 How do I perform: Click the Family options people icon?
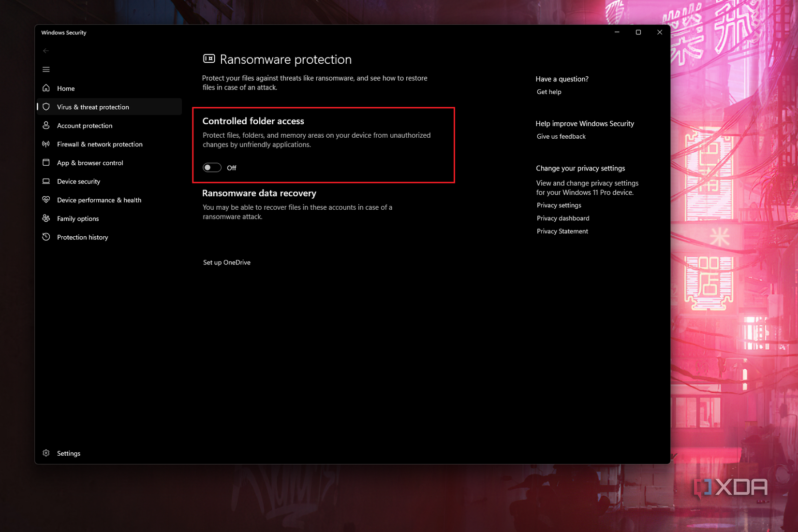pyautogui.click(x=46, y=218)
